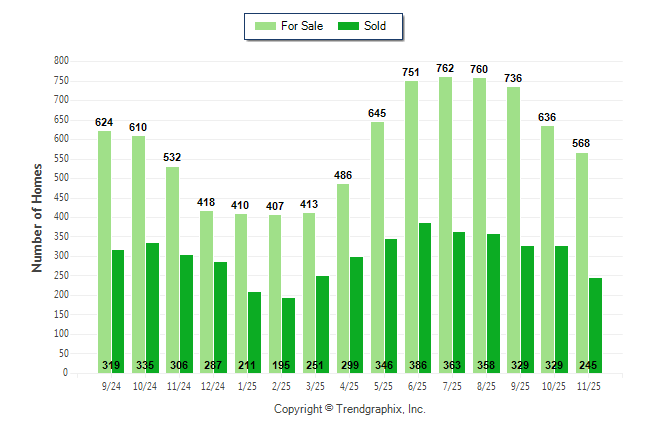Click the For Sale legend color swatch
The height and width of the screenshot is (434, 646).
267,26
